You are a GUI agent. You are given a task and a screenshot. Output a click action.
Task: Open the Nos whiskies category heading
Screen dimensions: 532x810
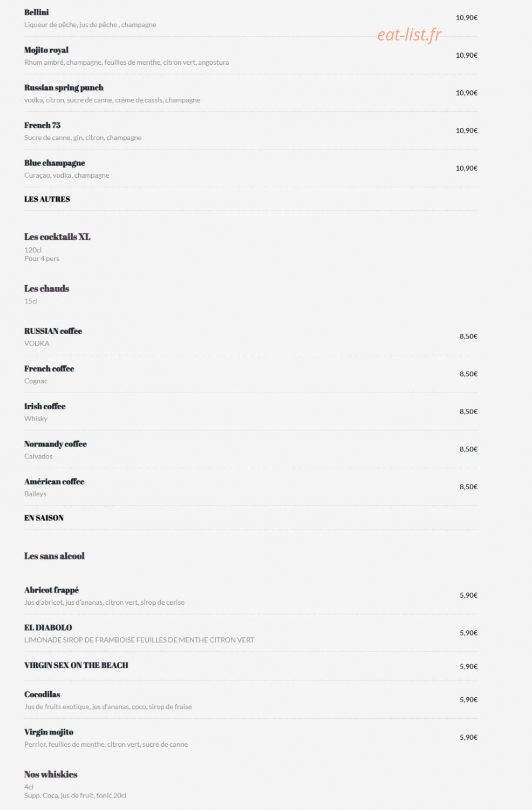(51, 774)
